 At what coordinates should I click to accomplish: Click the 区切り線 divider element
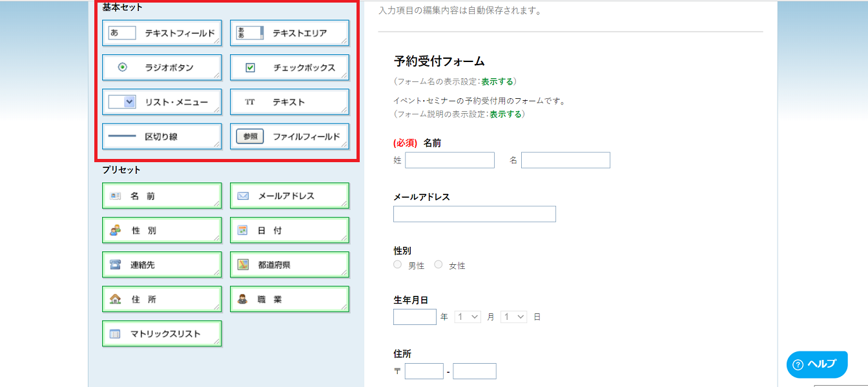[x=161, y=136]
